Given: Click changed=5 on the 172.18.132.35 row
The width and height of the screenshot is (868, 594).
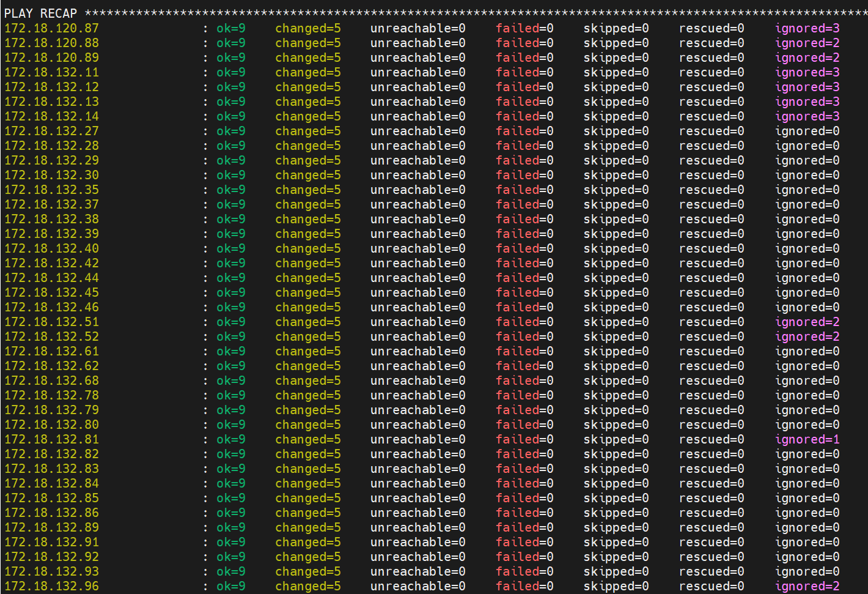Looking at the screenshot, I should point(308,190).
